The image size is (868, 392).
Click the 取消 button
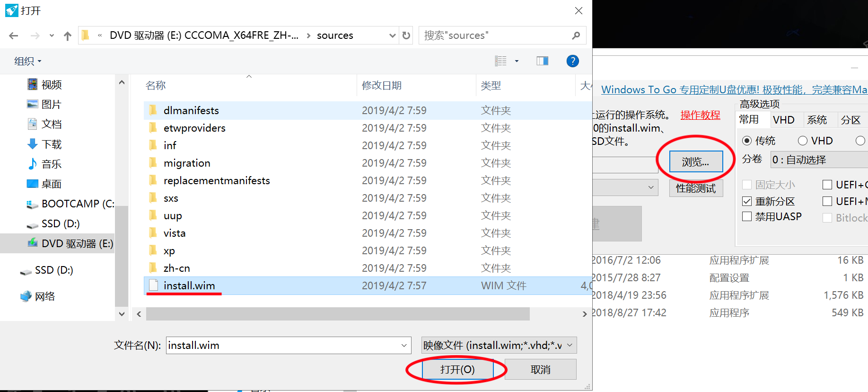pos(540,369)
